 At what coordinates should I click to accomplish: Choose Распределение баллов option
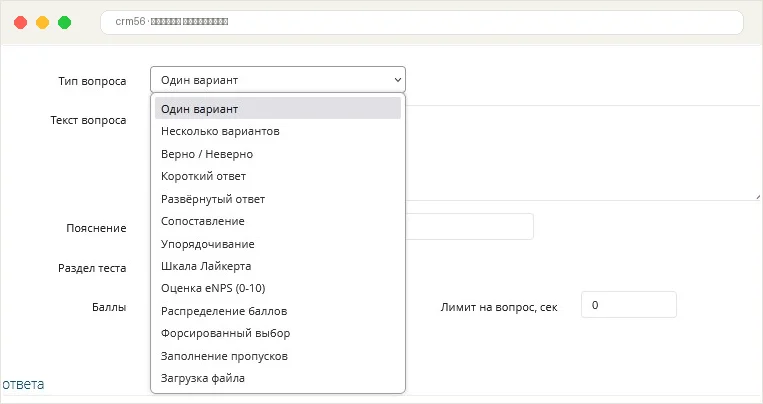tap(278, 311)
